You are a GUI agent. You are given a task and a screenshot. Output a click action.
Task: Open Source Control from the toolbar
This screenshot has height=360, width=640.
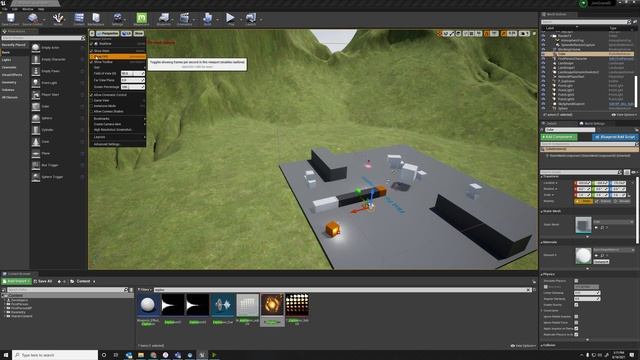pyautogui.click(x=33, y=18)
